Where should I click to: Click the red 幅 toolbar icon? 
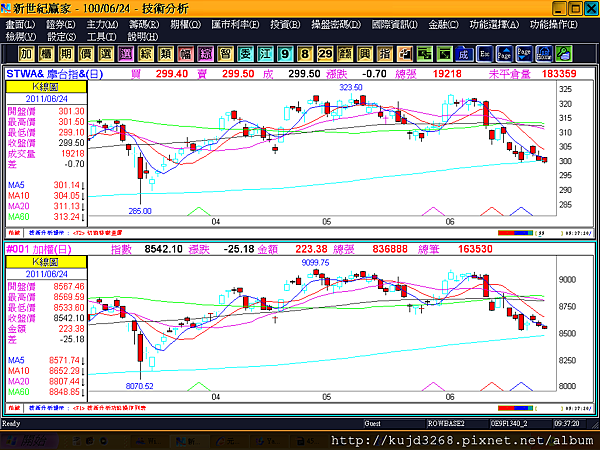(185, 54)
